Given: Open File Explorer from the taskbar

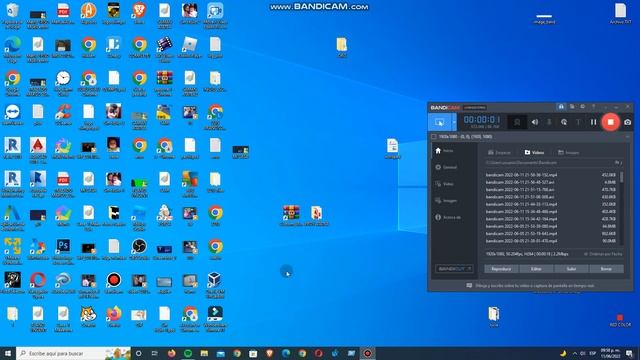Looking at the screenshot, I should (204, 353).
